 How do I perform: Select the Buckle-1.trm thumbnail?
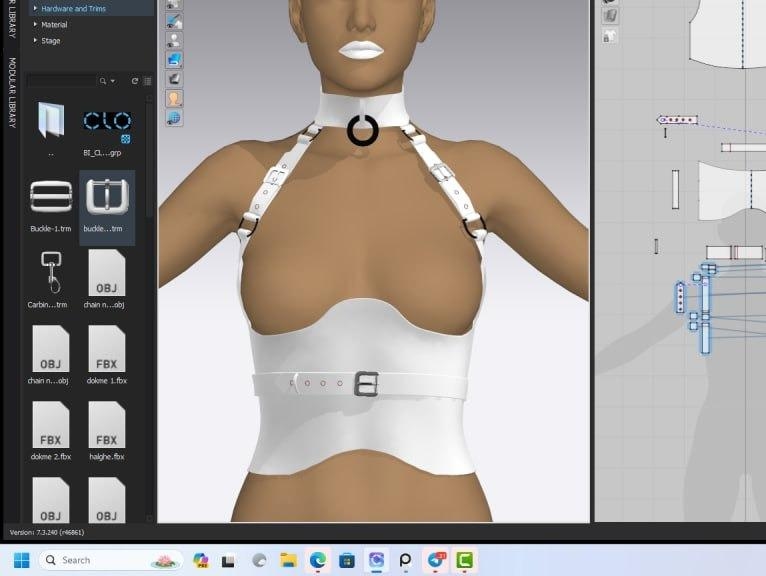(x=51, y=198)
